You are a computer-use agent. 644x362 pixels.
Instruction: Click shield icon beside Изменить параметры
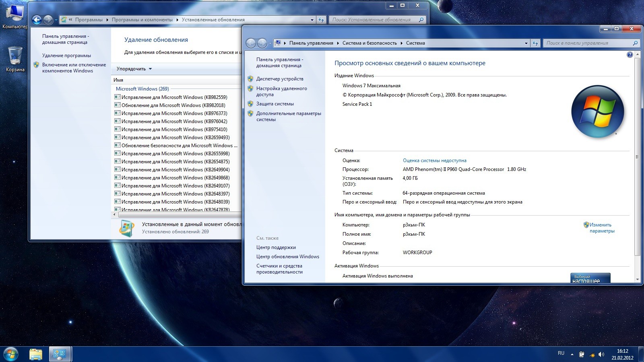(x=586, y=225)
